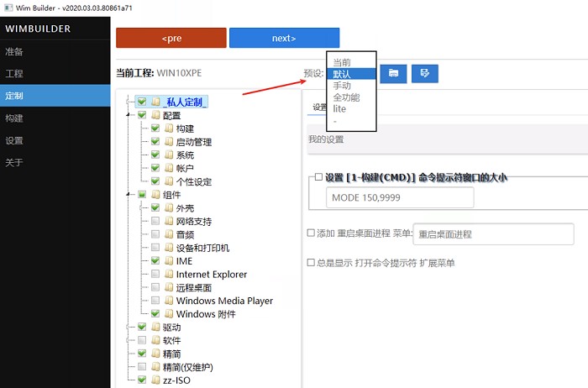The width and height of the screenshot is (588, 388).
Task: Enable 添加 重启桌面进程 菜单 checkbox
Action: click(x=311, y=233)
